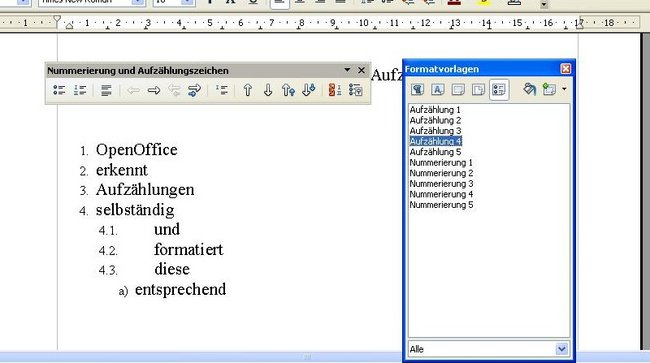The width and height of the screenshot is (650, 363).
Task: Open the main toolbar overflow arrow
Action: [x=544, y=5]
